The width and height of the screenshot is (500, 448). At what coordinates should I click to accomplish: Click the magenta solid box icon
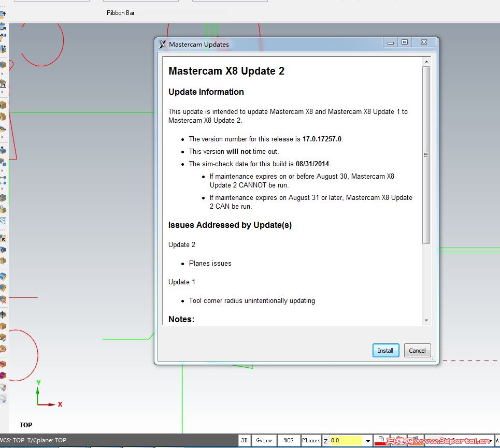pos(3,375)
